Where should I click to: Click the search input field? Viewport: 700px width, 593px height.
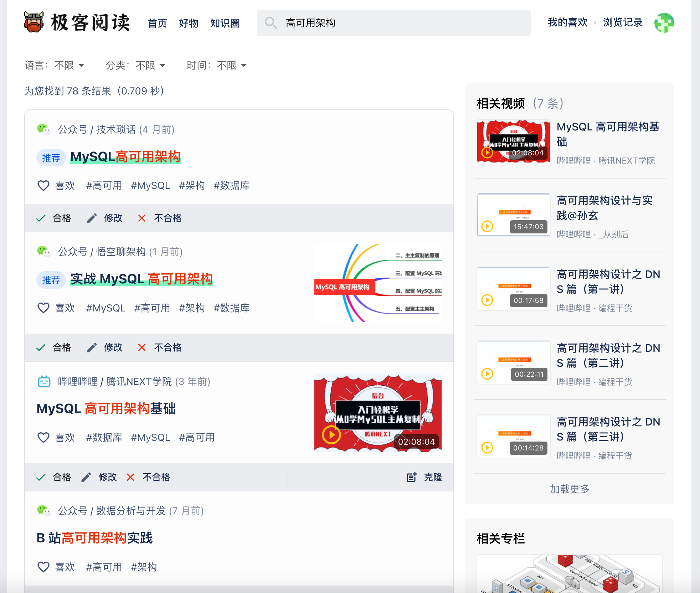point(393,23)
